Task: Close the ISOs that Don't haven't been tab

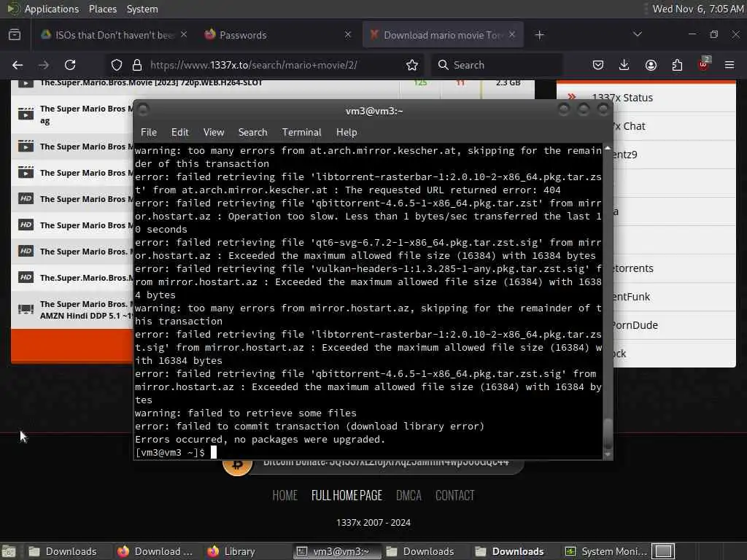Action: (184, 35)
